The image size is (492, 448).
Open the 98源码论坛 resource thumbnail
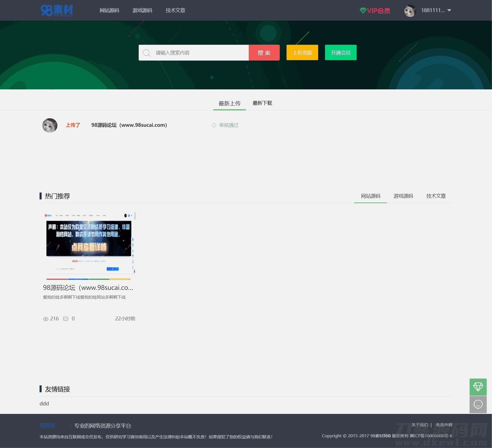(89, 246)
